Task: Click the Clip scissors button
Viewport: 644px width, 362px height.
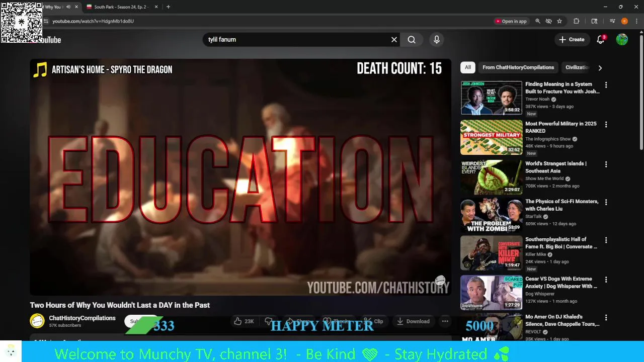Action: (x=374, y=321)
